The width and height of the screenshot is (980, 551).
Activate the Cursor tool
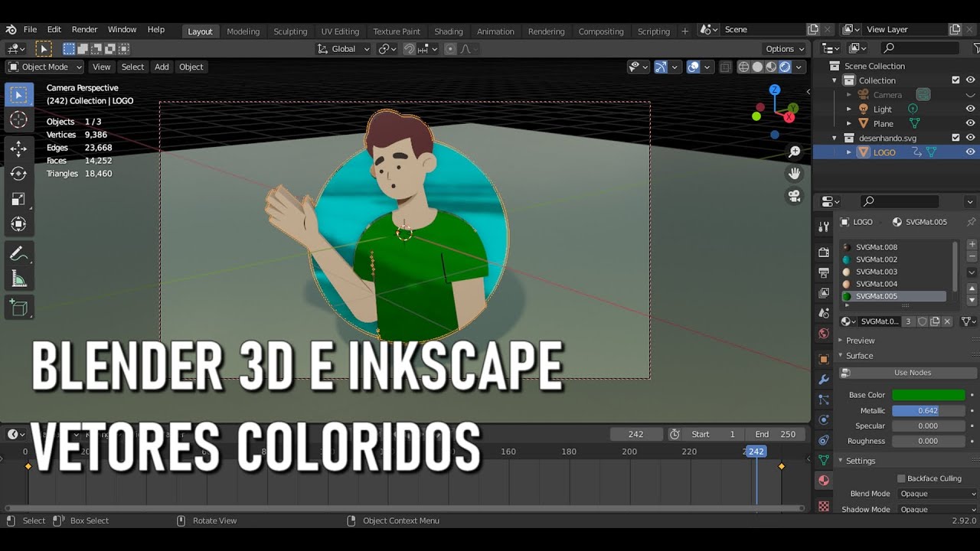pyautogui.click(x=18, y=120)
